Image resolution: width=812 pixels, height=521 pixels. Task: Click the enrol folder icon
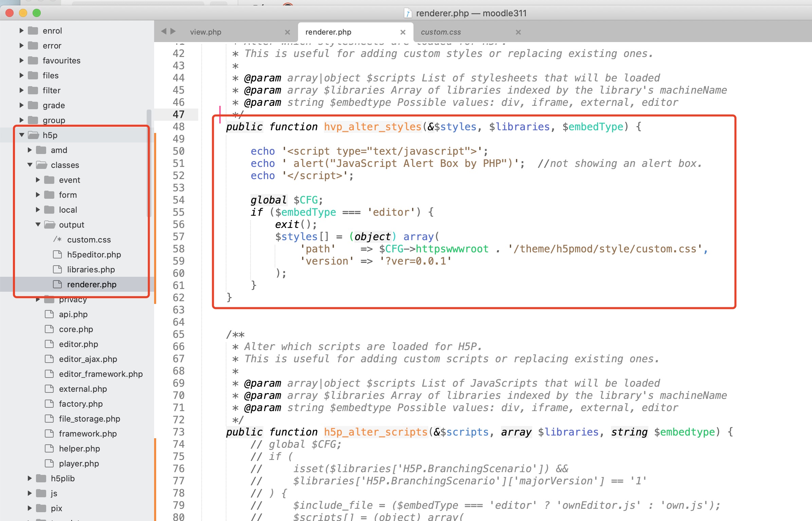tap(33, 31)
